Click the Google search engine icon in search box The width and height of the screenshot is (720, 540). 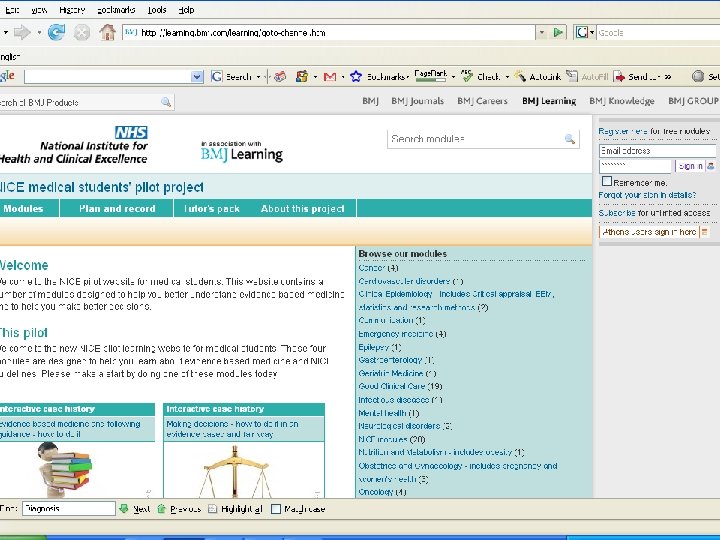582,33
